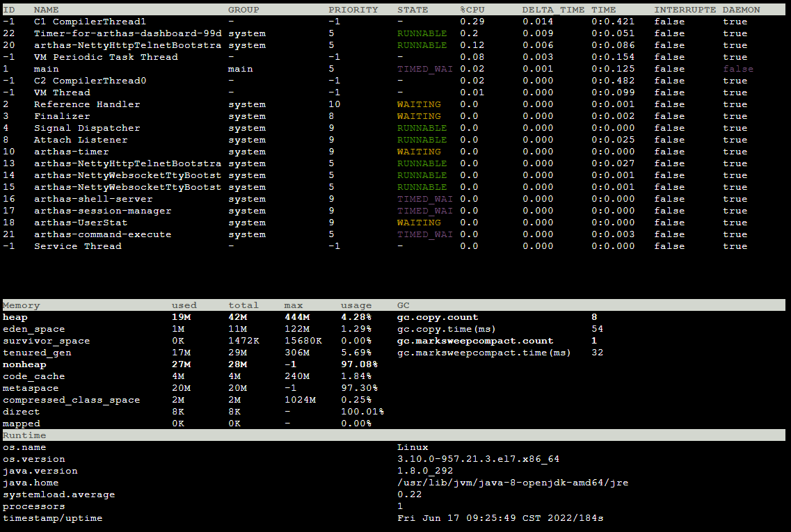This screenshot has width=791, height=532.
Task: Click 'metaspace' memory row label
Action: pyautogui.click(x=31, y=388)
